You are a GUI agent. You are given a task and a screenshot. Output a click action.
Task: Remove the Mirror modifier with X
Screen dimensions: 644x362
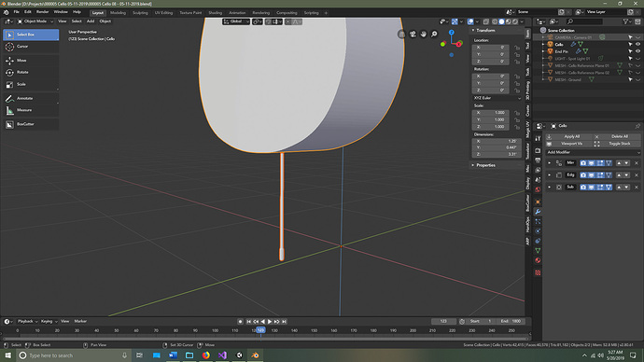pyautogui.click(x=637, y=163)
